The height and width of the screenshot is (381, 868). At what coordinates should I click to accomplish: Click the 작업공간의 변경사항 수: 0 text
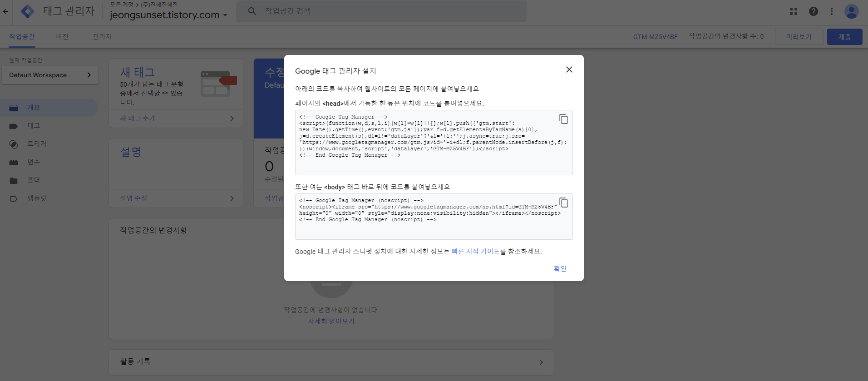coord(726,36)
